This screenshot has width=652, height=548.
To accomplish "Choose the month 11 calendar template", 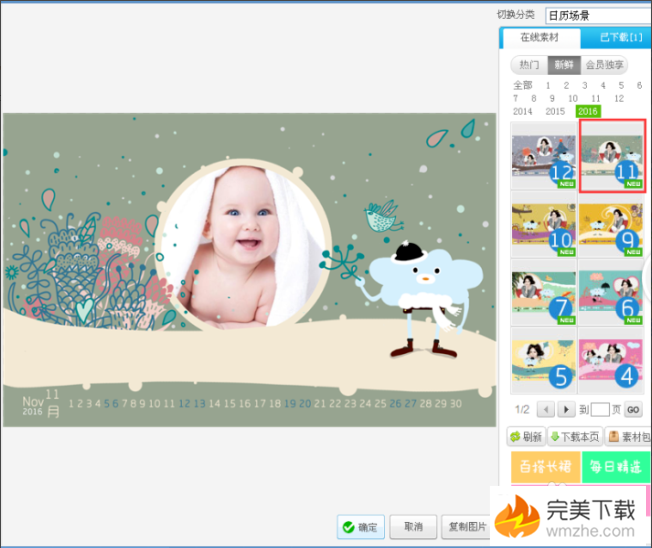I will pyautogui.click(x=612, y=156).
